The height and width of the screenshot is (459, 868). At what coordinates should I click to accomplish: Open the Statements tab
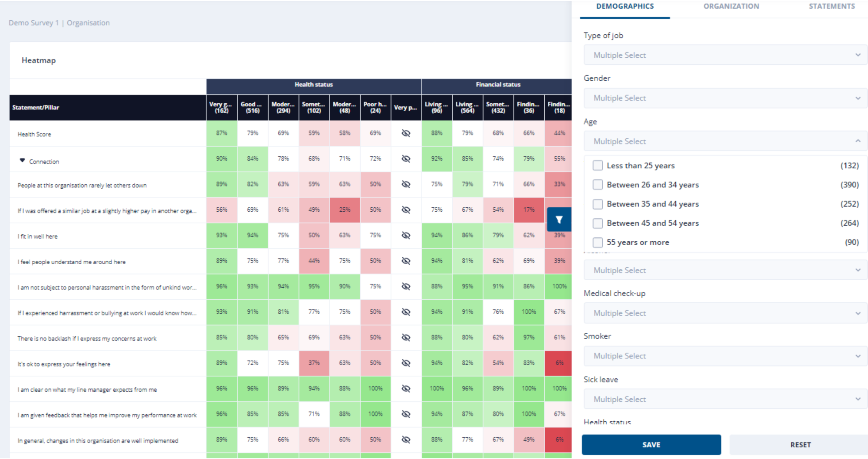point(832,7)
